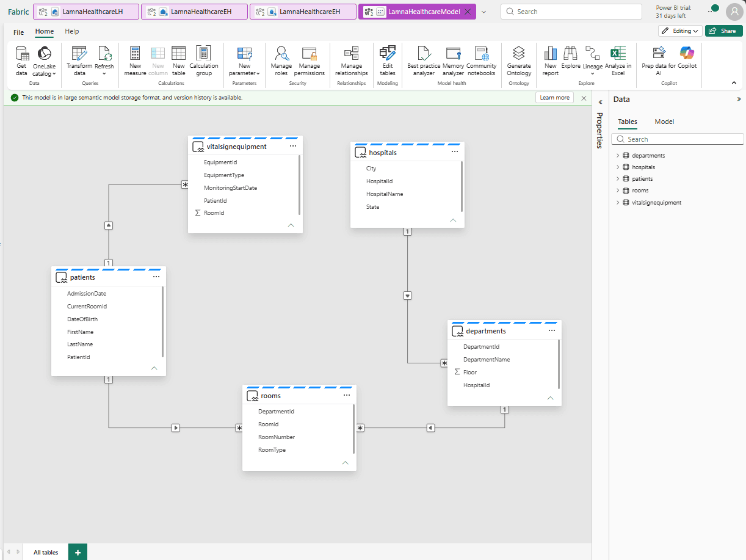Viewport: 746px width, 560px height.
Task: Collapse the ribbon with the chevron
Action: pyautogui.click(x=734, y=82)
